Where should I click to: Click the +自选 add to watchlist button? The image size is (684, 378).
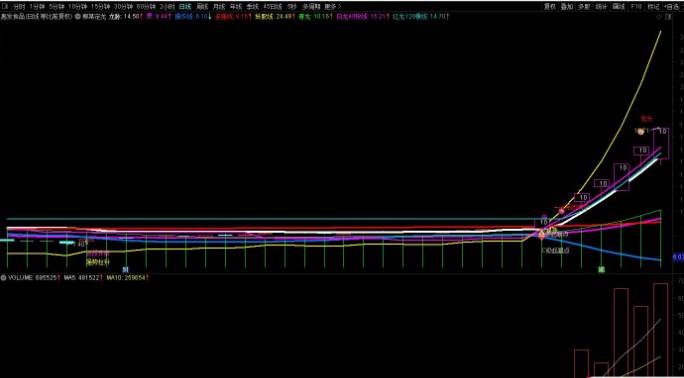pyautogui.click(x=671, y=7)
